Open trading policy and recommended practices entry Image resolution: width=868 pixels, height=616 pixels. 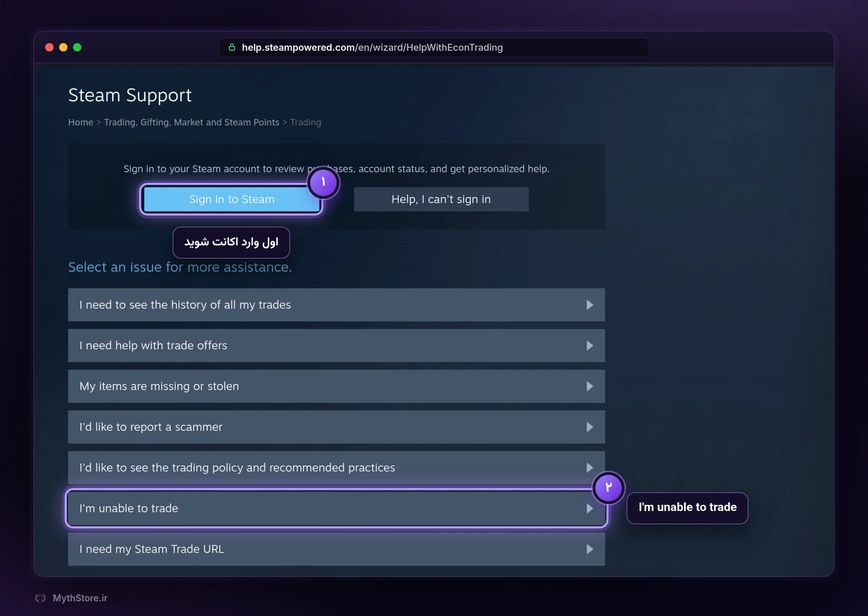coord(336,467)
